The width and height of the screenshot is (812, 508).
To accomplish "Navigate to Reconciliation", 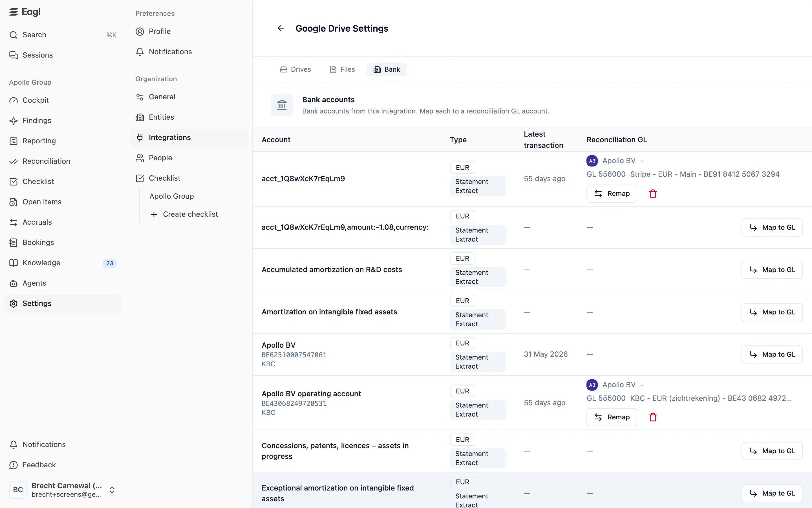I will click(x=63, y=161).
